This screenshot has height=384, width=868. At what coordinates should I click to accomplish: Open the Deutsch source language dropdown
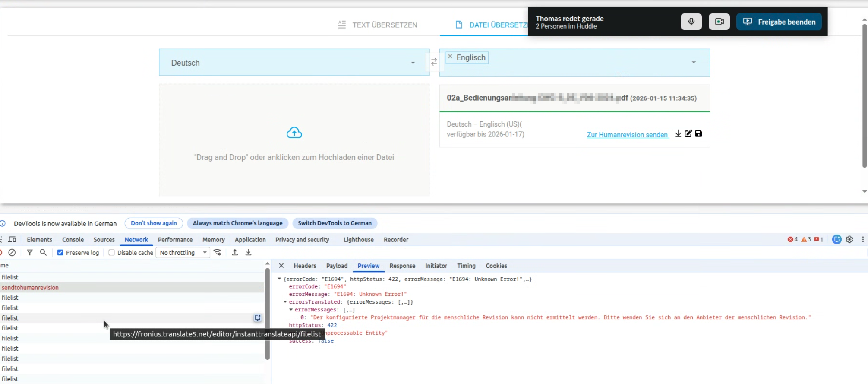tap(294, 63)
